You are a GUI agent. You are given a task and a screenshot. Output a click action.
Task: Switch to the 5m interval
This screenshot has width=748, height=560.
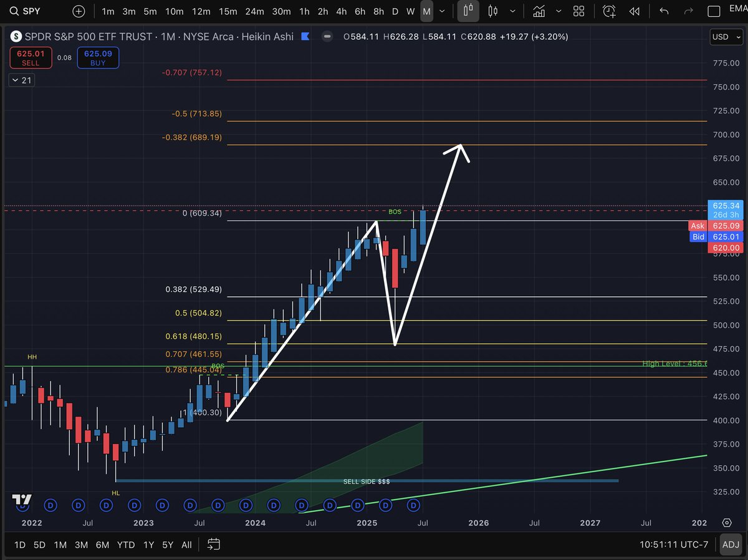point(150,11)
